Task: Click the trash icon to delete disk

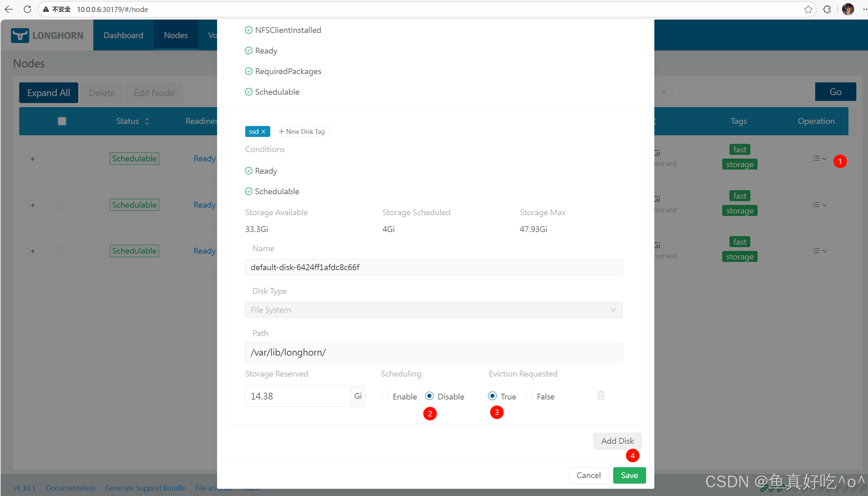Action: (601, 395)
